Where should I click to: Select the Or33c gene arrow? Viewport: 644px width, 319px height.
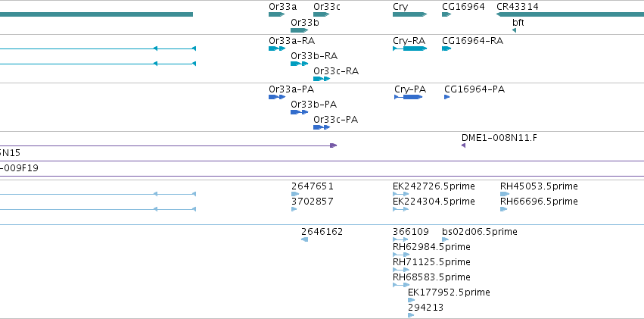coord(321,14)
